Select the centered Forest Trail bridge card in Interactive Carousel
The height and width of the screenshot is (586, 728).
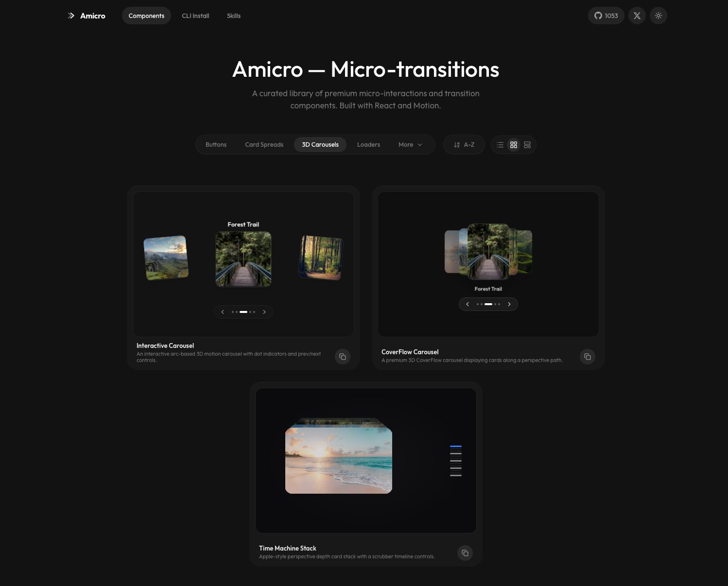pyautogui.click(x=243, y=259)
